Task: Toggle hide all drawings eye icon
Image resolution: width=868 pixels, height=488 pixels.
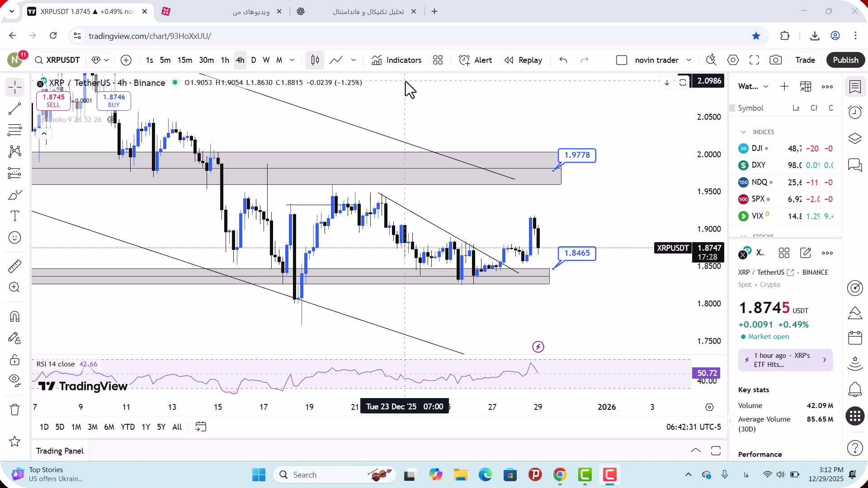Action: (14, 380)
